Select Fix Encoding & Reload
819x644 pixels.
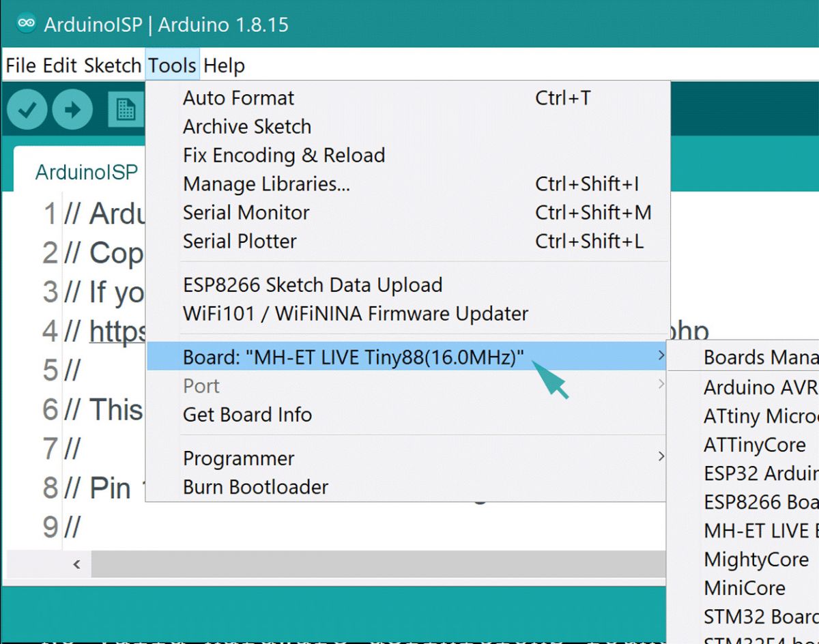click(x=283, y=155)
